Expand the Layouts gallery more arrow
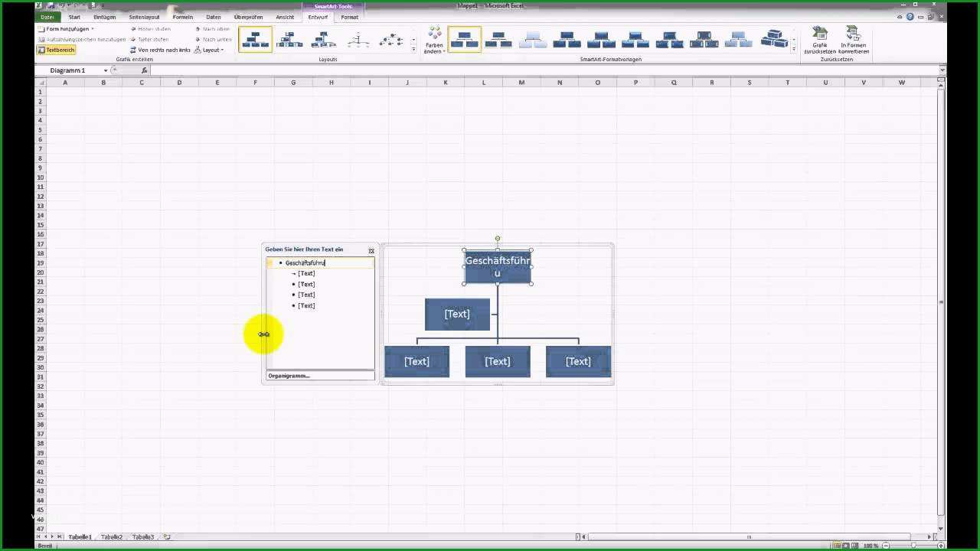The height and width of the screenshot is (551, 980). (x=413, y=49)
